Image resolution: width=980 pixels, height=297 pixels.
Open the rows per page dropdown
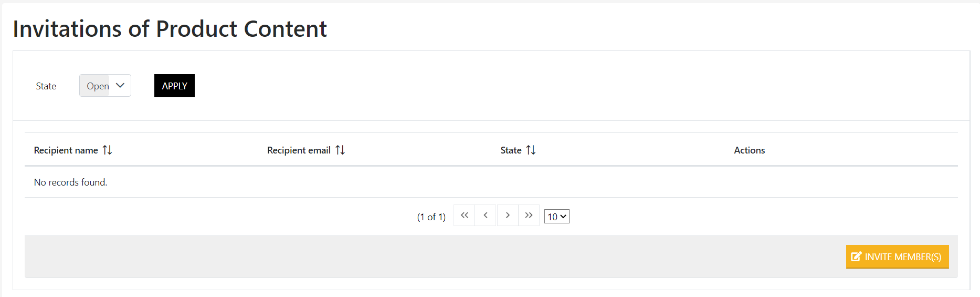pyautogui.click(x=557, y=217)
